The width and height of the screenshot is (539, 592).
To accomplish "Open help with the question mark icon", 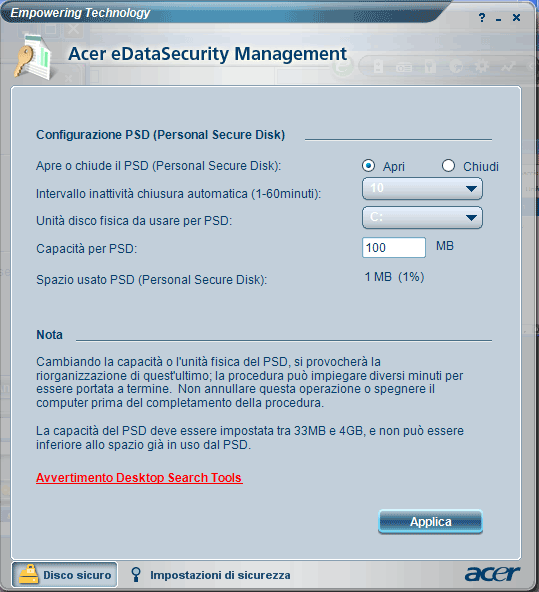I will (482, 17).
